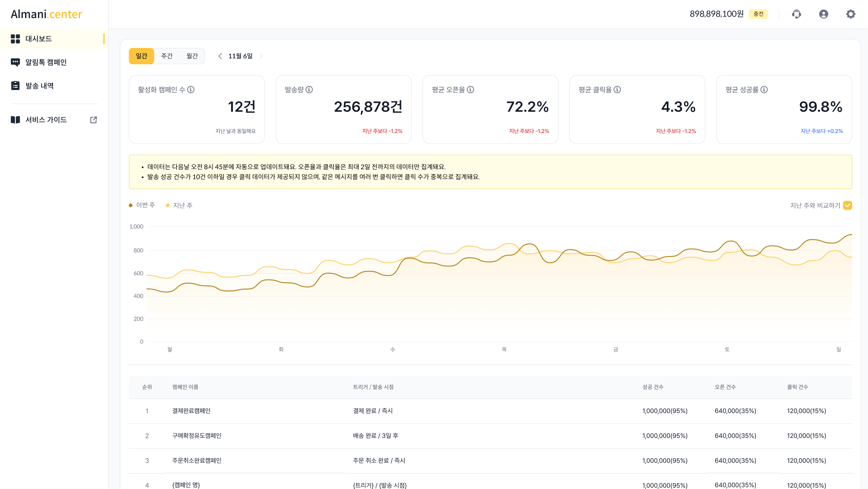Image resolution: width=868 pixels, height=489 pixels.
Task: Click the 이번 주 legend color dot
Action: click(x=131, y=205)
